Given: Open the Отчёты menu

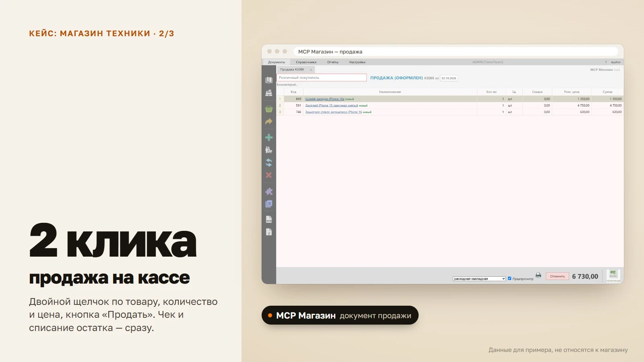Looking at the screenshot, I should coord(332,62).
